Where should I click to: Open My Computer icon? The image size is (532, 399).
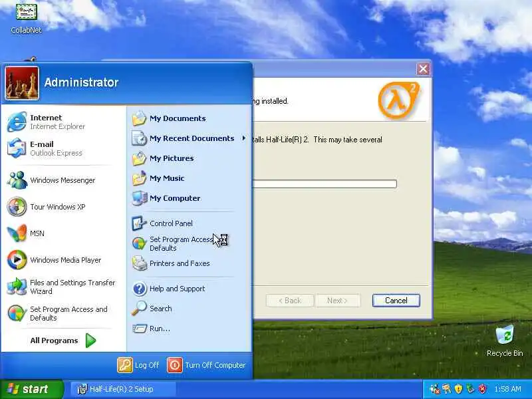pos(139,198)
